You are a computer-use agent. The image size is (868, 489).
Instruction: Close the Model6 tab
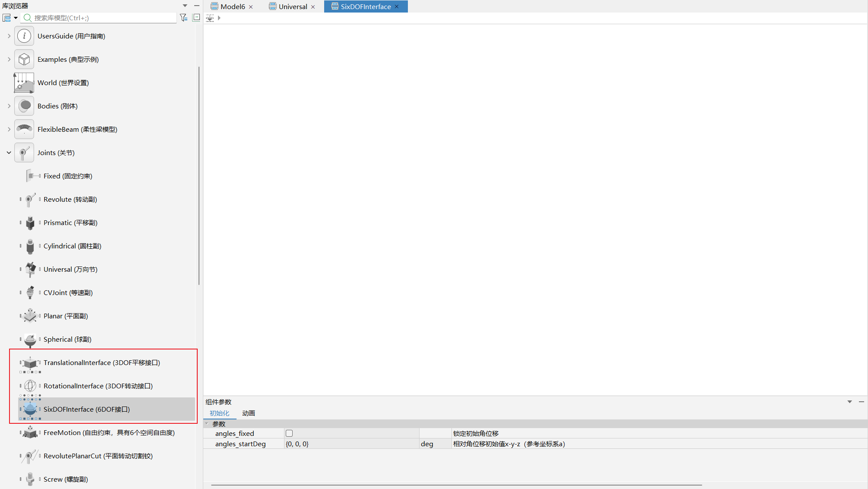(251, 7)
